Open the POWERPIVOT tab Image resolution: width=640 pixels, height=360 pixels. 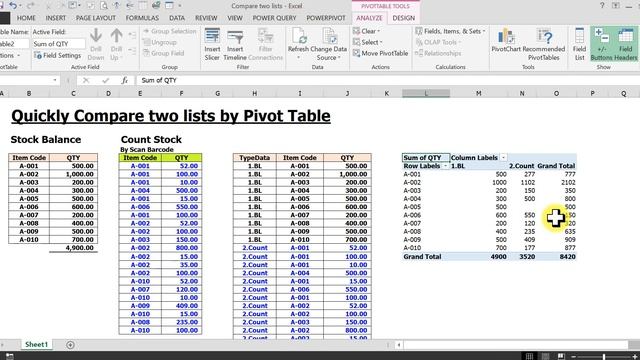[326, 18]
